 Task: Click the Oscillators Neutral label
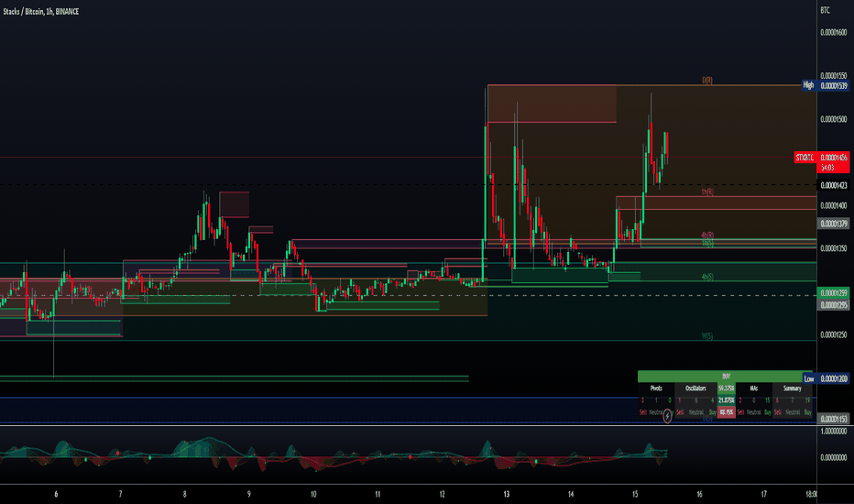point(695,412)
